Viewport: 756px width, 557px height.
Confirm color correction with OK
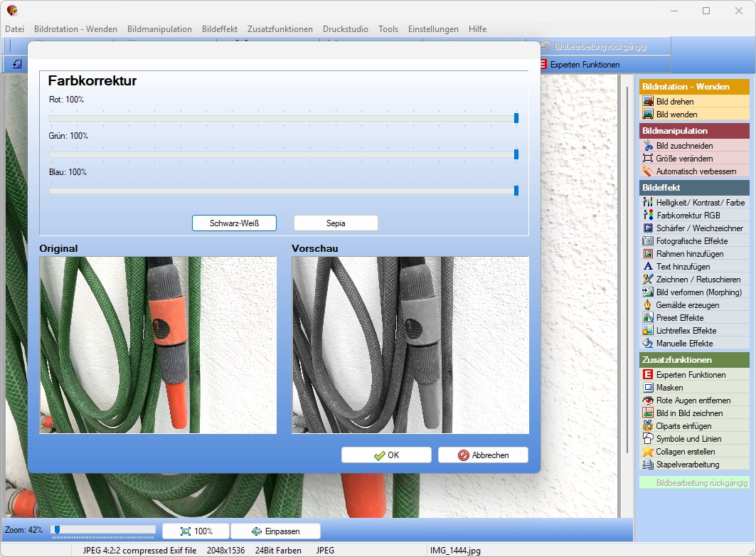tap(387, 455)
